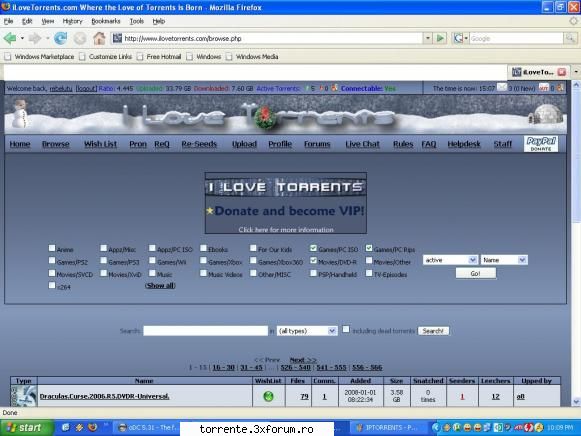Screen dimensions: 581x436
Task: Close the ILoveTorrents tab with red X
Action: [x=562, y=72]
